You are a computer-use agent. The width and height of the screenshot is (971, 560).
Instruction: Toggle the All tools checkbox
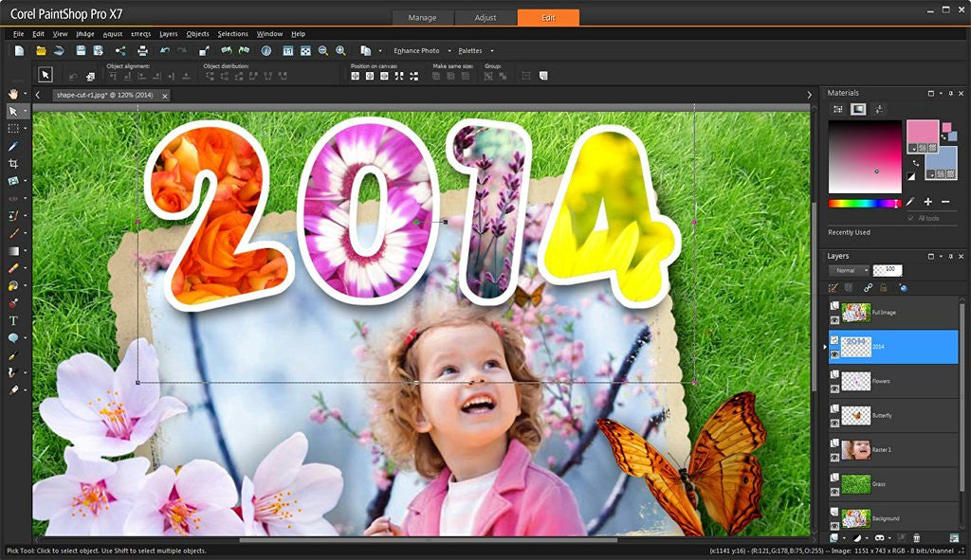pyautogui.click(x=911, y=218)
